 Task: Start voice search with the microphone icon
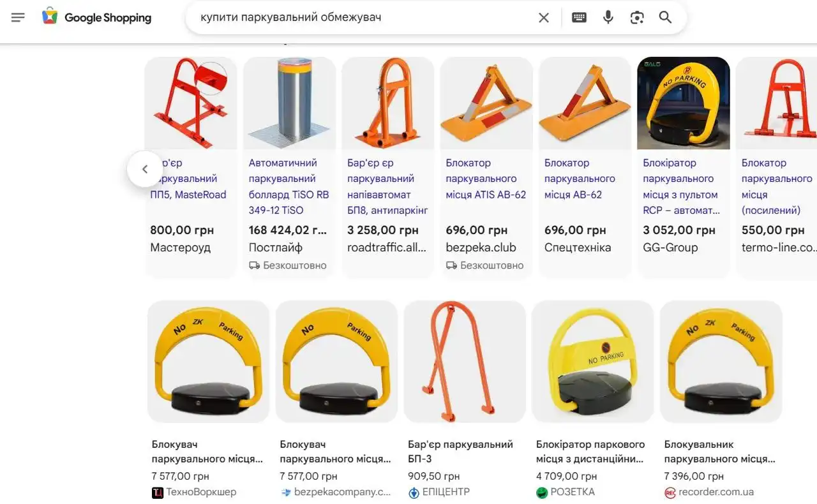coord(608,17)
